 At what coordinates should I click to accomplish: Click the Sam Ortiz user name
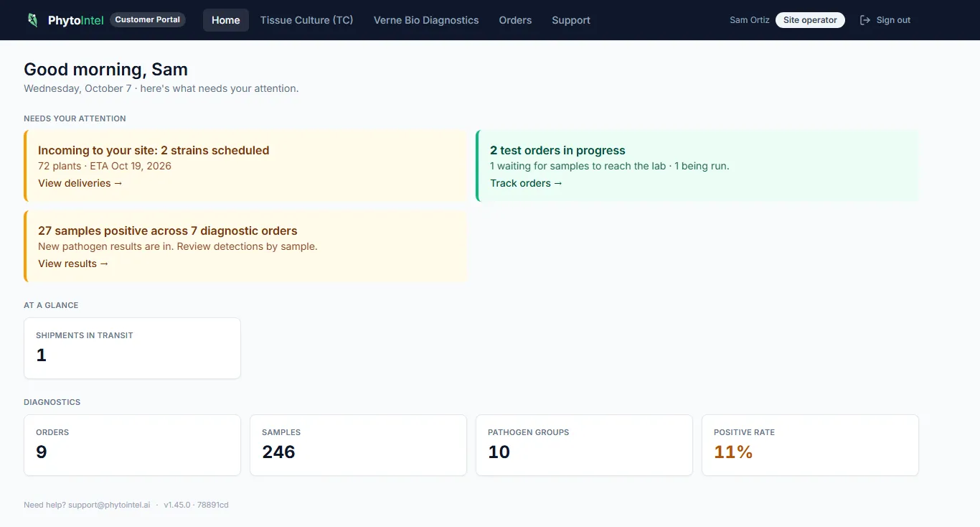[x=750, y=20]
